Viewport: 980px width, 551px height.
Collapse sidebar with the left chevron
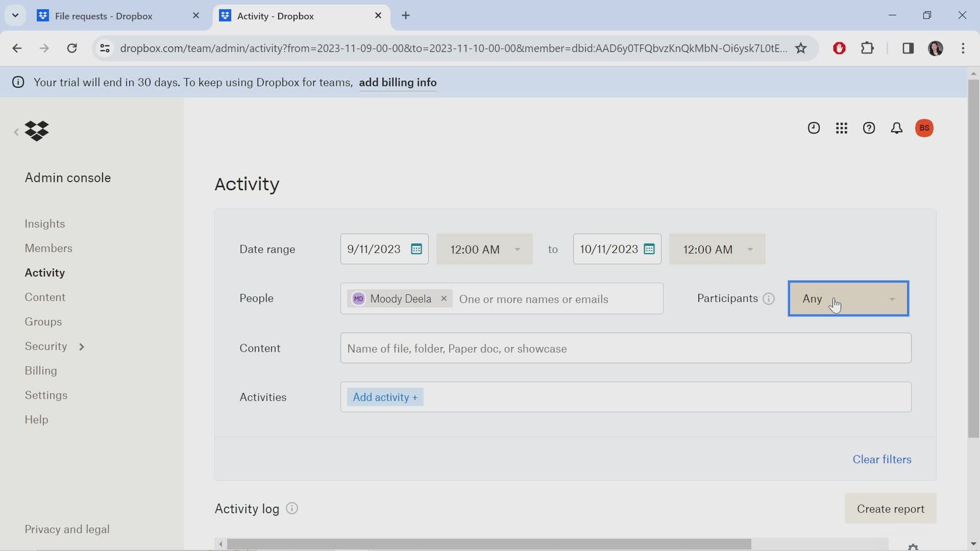pyautogui.click(x=16, y=132)
